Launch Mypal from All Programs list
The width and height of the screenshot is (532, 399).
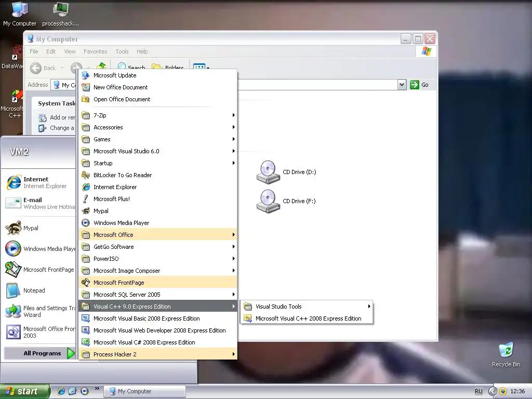pyautogui.click(x=158, y=211)
